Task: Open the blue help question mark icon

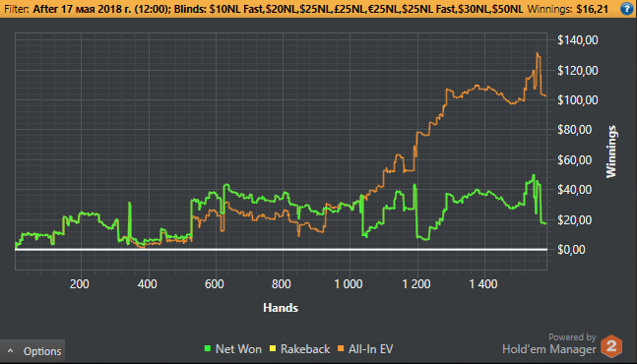Action: (x=627, y=9)
